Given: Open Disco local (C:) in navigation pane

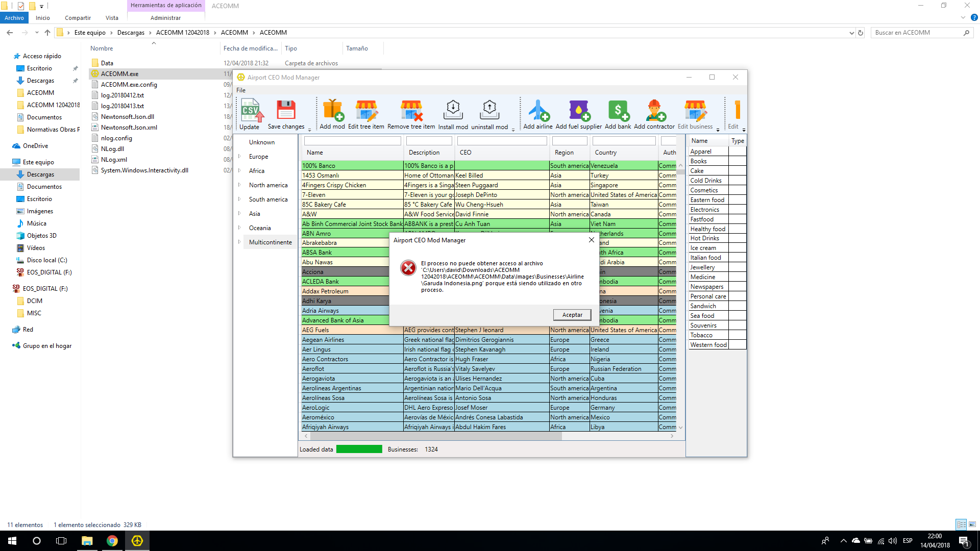Looking at the screenshot, I should tap(47, 260).
